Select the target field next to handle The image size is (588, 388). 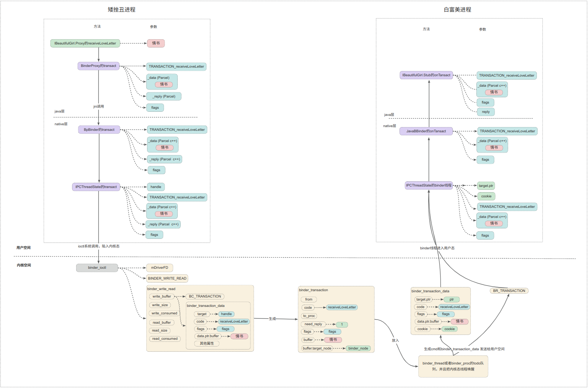click(202, 314)
